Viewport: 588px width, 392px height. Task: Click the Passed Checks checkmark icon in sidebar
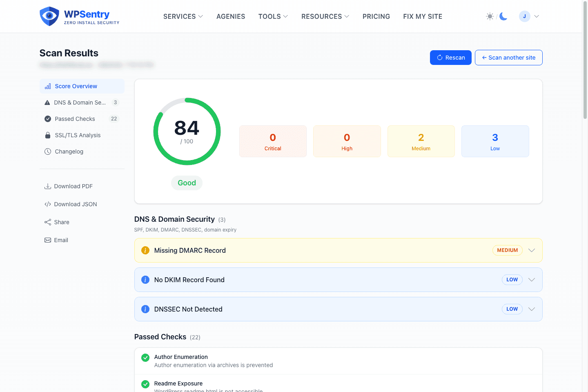pyautogui.click(x=48, y=119)
